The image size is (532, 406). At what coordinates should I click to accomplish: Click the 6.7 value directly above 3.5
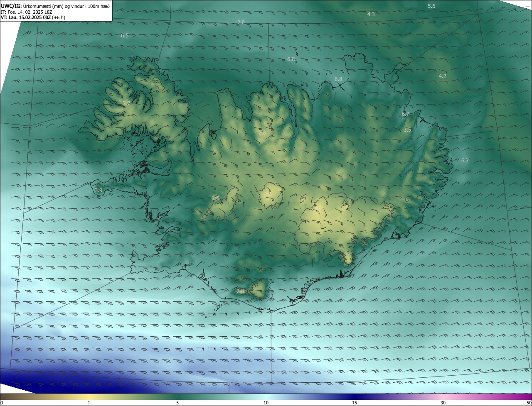[406, 114]
